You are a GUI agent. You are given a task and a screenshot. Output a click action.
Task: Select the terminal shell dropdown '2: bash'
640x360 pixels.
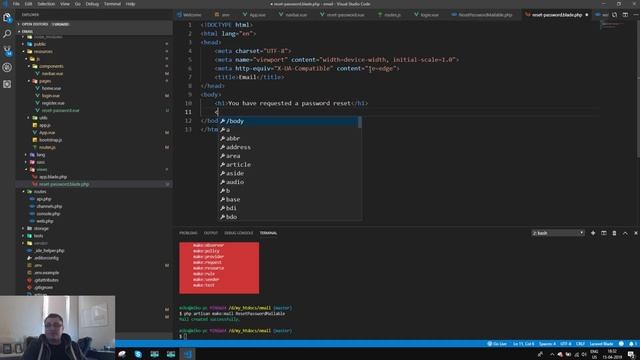[x=558, y=233]
